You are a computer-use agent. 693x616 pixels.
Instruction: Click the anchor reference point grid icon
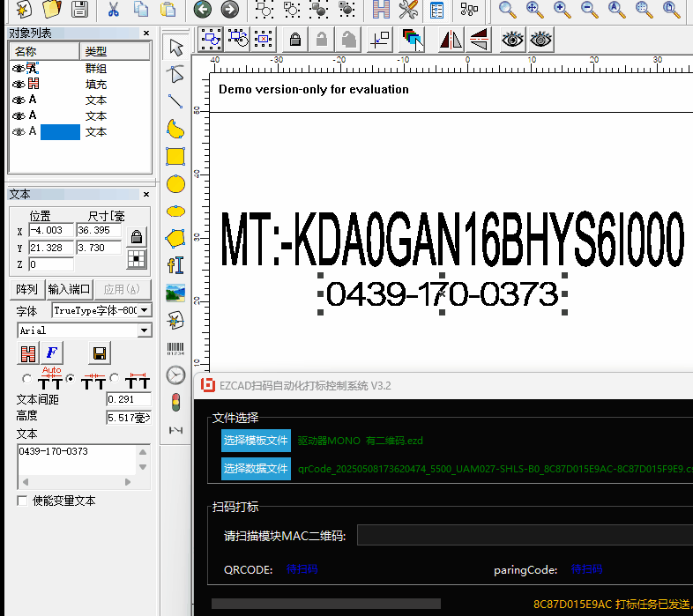(137, 259)
